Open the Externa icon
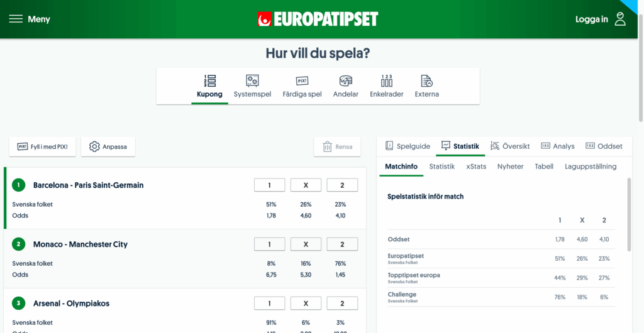 point(426,81)
